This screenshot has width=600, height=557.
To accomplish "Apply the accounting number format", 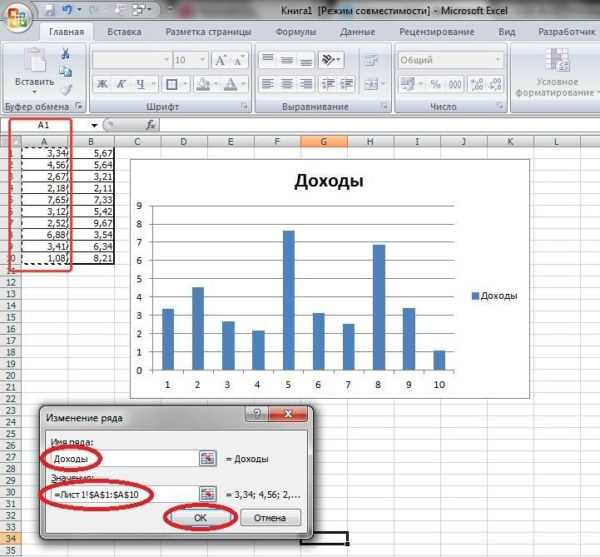I will [408, 84].
